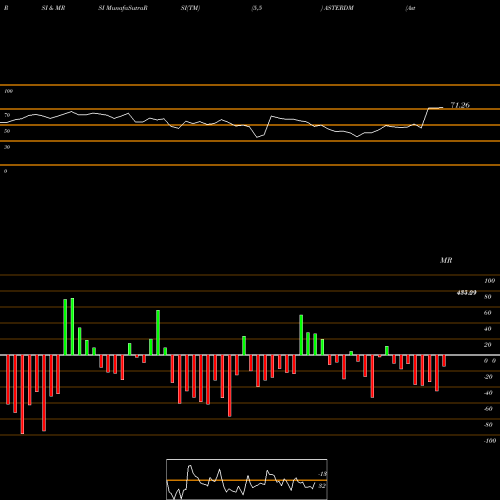
Task: Click the 100 label on MR scale
Action: point(490,281)
